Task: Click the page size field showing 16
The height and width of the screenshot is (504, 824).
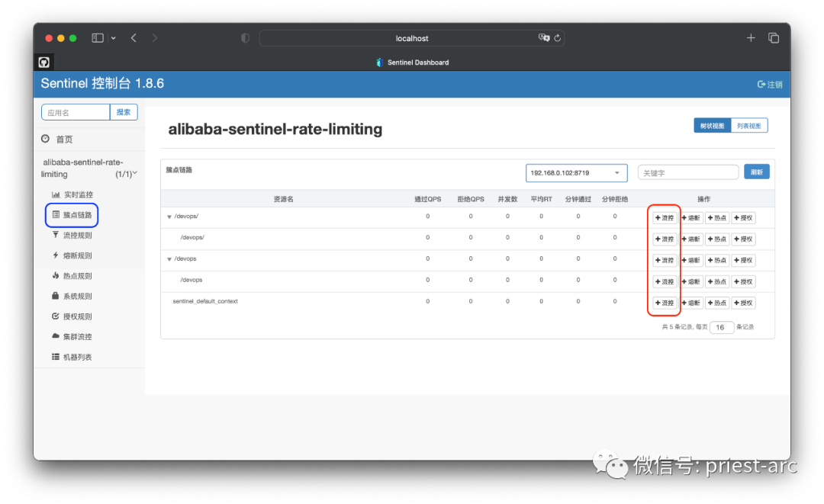Action: 722,327
